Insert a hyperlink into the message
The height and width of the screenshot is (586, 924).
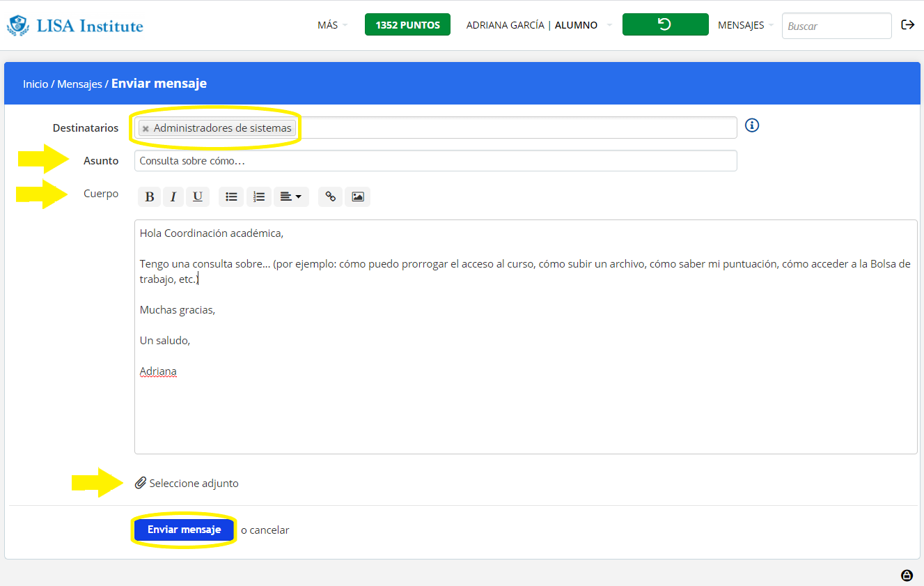click(331, 197)
